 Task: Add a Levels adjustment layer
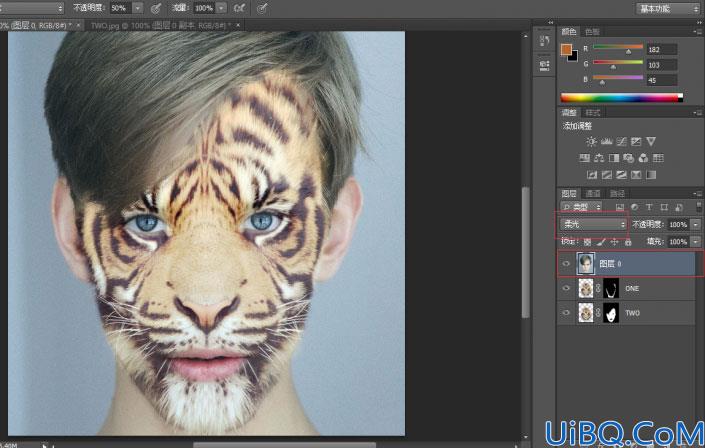coord(607,142)
